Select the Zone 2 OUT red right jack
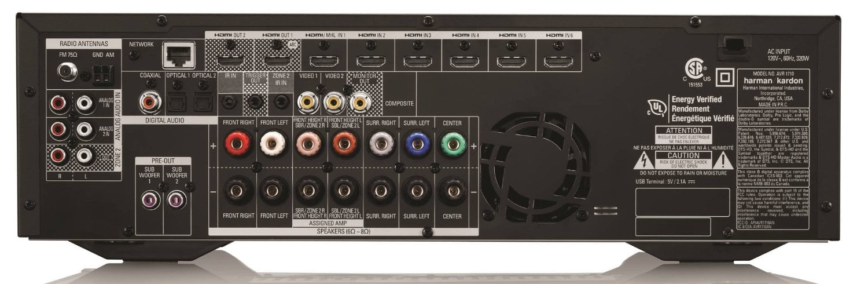 [x=59, y=155]
